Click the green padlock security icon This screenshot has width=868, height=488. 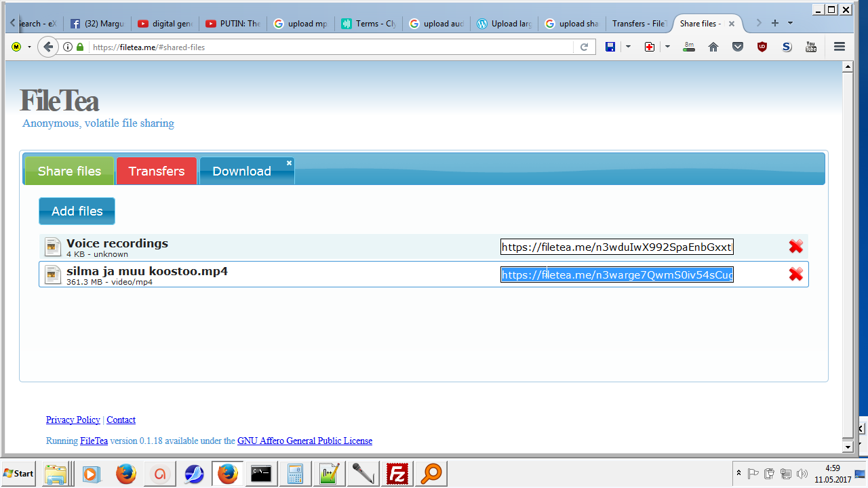(81, 47)
